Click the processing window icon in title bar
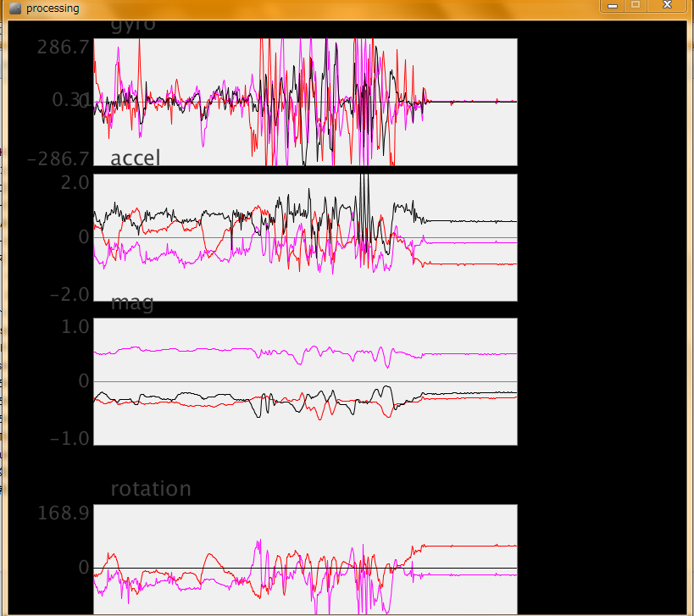This screenshot has width=694, height=616. point(15,8)
